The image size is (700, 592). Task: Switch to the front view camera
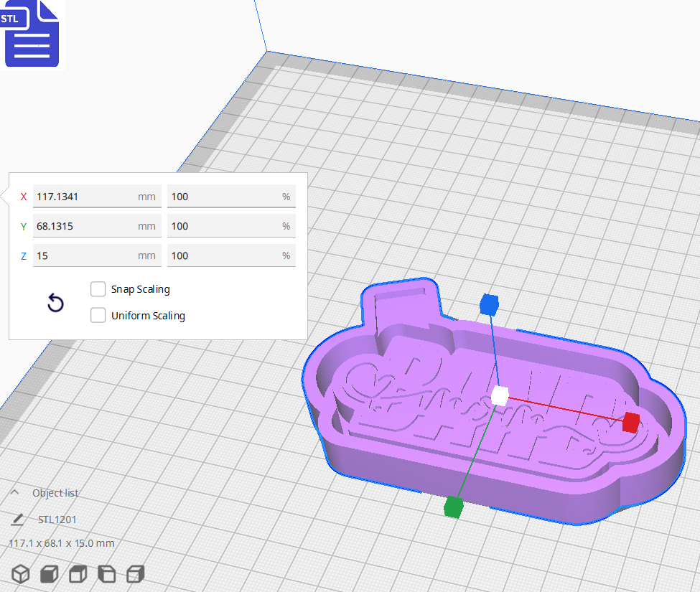coord(49,574)
